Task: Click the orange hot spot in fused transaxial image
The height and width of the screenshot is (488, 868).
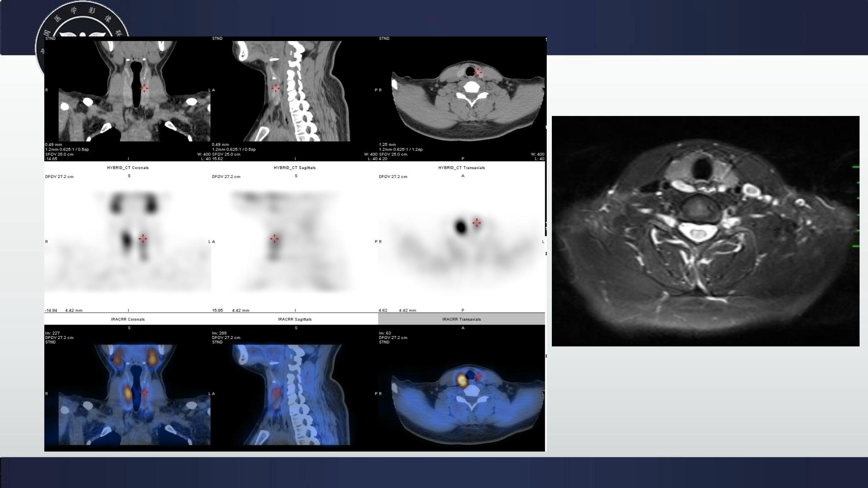Action: click(x=462, y=380)
